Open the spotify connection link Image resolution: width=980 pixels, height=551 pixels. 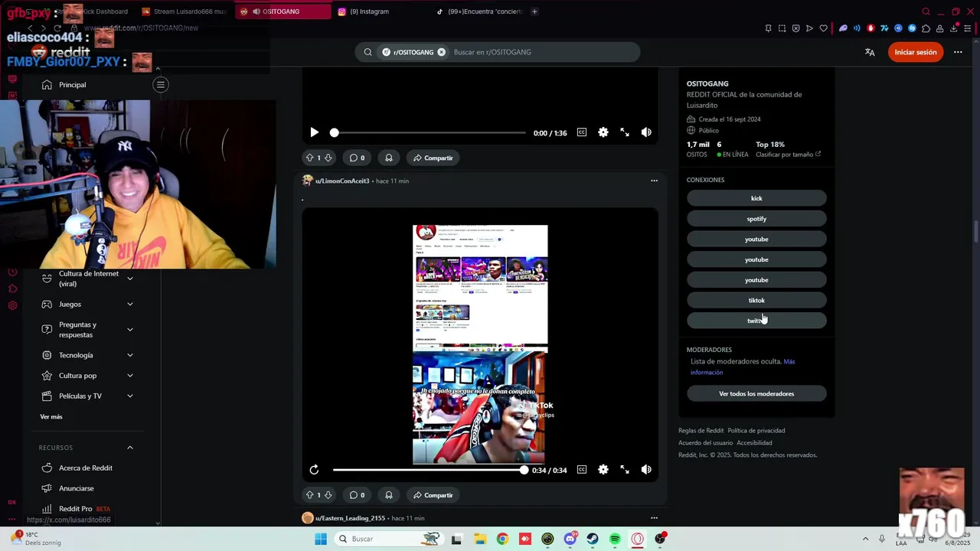(x=756, y=219)
